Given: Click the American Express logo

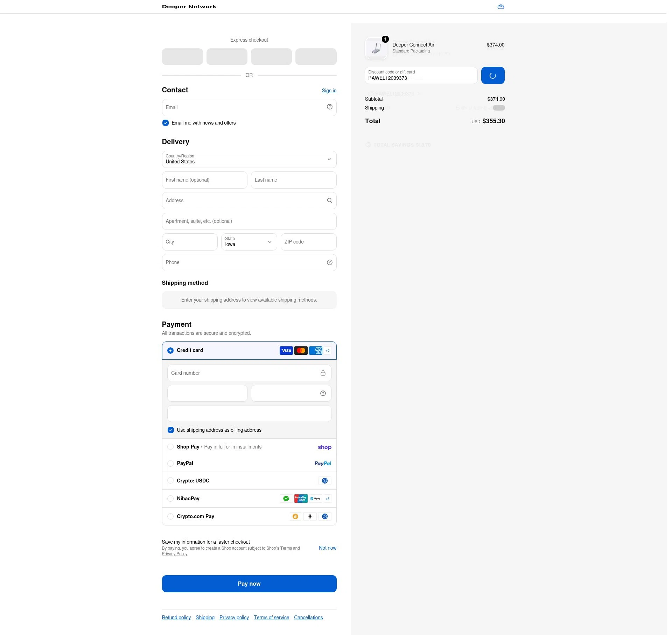Looking at the screenshot, I should [x=316, y=351].
